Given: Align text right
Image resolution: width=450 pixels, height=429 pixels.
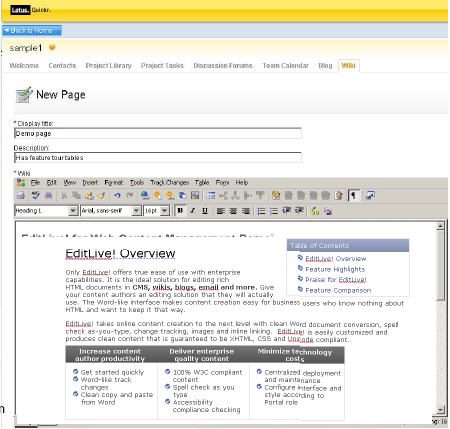Looking at the screenshot, I should (x=246, y=211).
